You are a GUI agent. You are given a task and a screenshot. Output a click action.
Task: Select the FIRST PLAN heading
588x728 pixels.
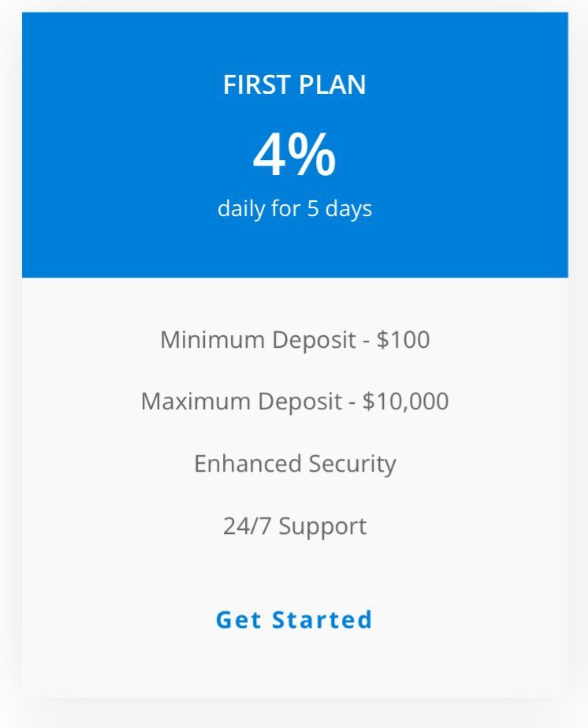pos(294,85)
